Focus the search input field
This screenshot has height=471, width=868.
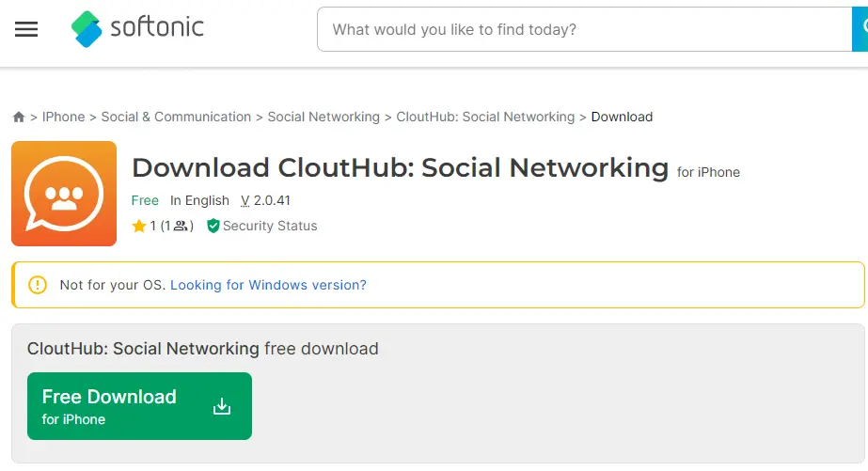pos(585,29)
